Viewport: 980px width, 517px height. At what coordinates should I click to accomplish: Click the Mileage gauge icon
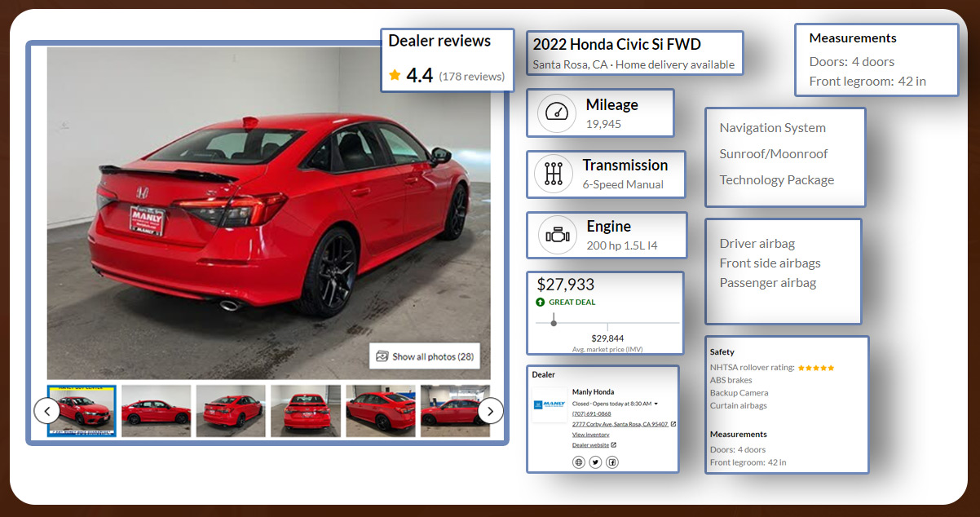click(557, 113)
